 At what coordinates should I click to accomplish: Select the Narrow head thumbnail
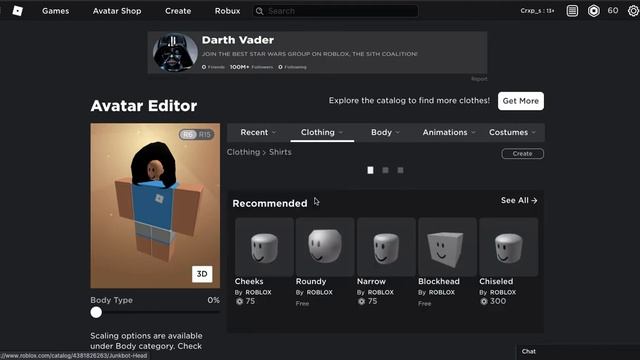pyautogui.click(x=386, y=247)
